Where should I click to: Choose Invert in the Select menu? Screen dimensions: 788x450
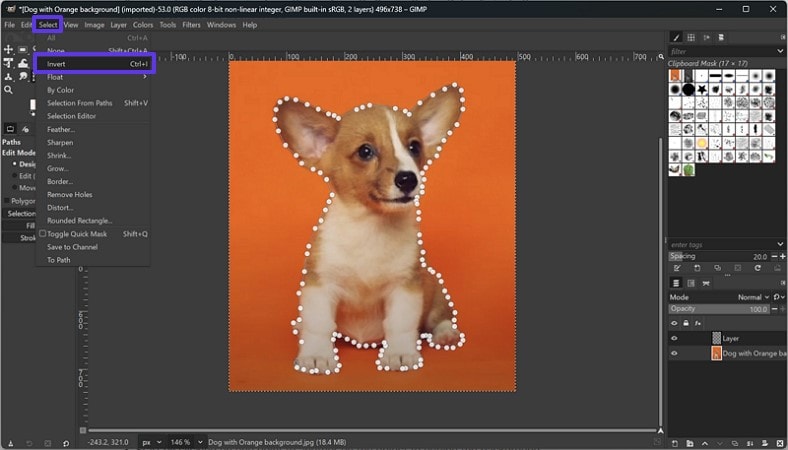pyautogui.click(x=93, y=64)
